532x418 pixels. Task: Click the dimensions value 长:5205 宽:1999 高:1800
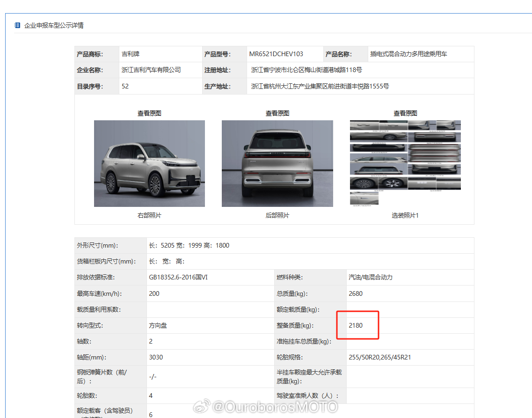[189, 245]
